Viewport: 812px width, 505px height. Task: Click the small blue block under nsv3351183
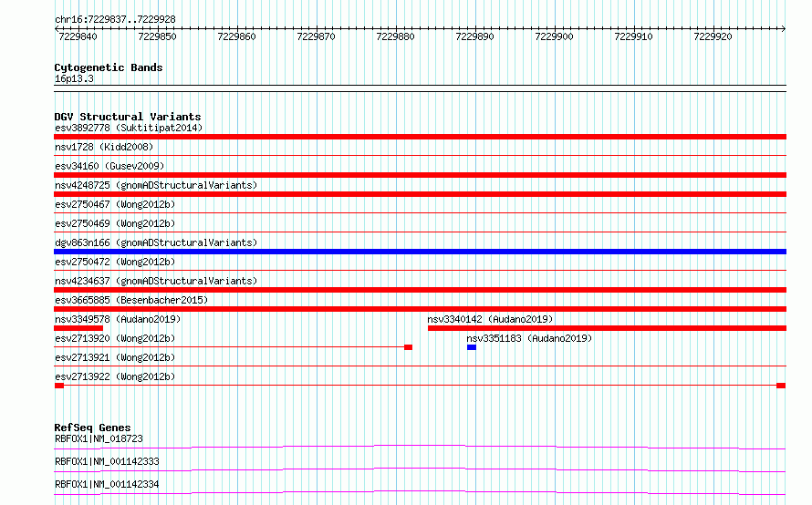click(472, 347)
